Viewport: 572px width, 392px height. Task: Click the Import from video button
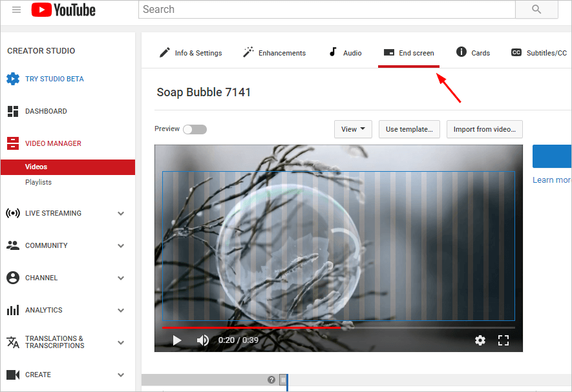click(485, 129)
